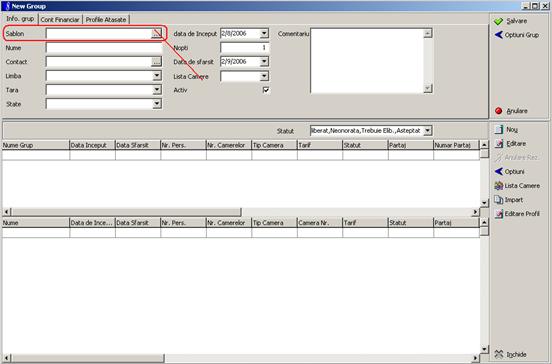Click the app icon in title bar
Viewport: 552px width, 364px height.
pos(7,6)
